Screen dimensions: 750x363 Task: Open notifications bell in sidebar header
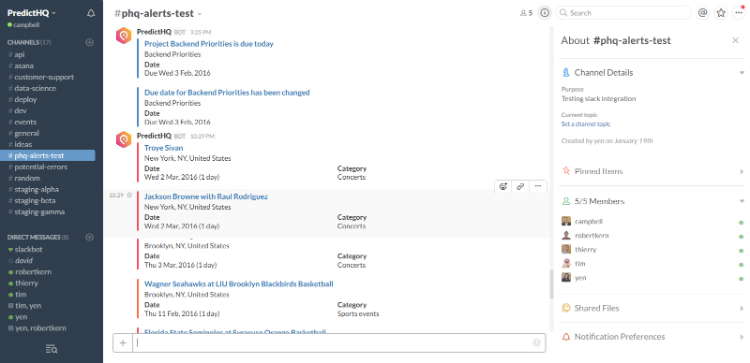(x=91, y=13)
